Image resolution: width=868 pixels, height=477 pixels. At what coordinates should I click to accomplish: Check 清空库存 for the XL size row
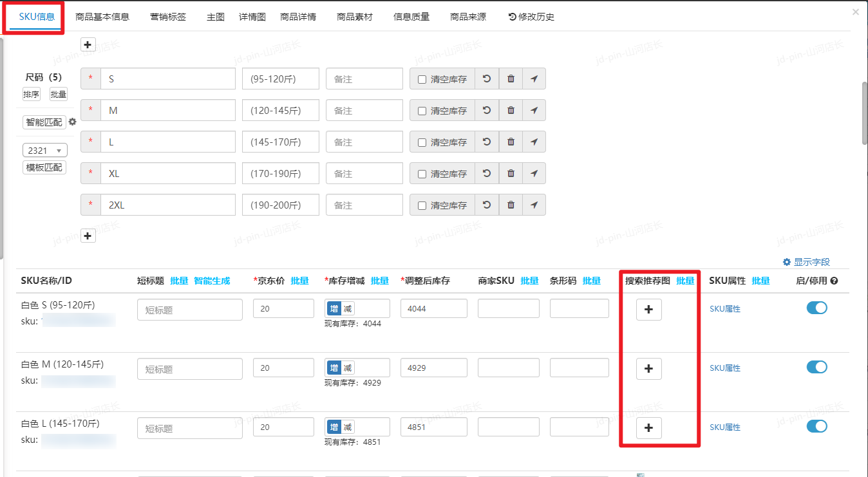pyautogui.click(x=422, y=174)
